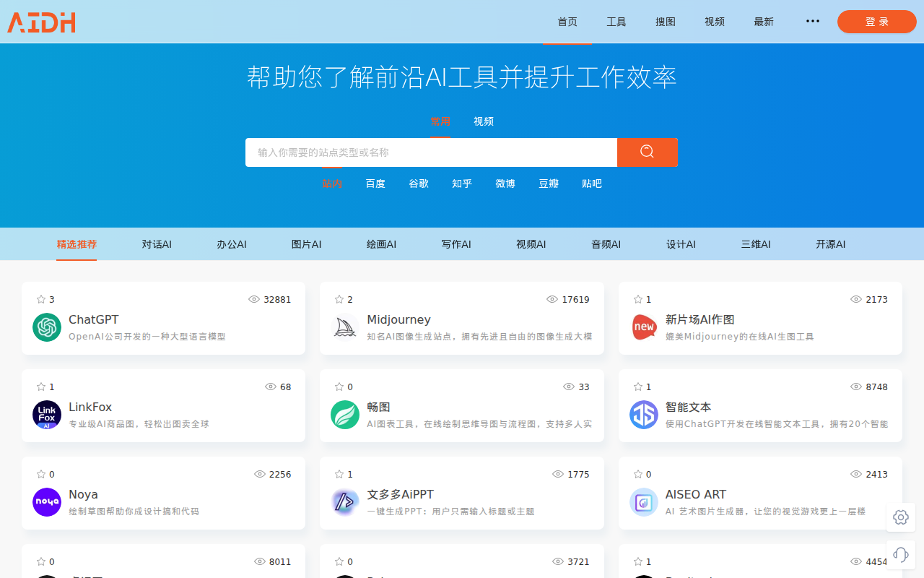Star the Noya card

(x=41, y=474)
